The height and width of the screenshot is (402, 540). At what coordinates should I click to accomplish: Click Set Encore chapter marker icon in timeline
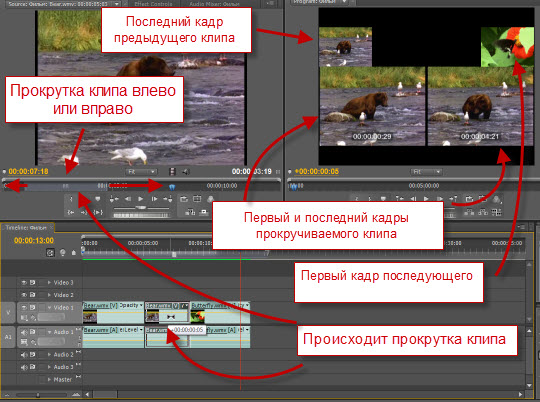click(63, 253)
